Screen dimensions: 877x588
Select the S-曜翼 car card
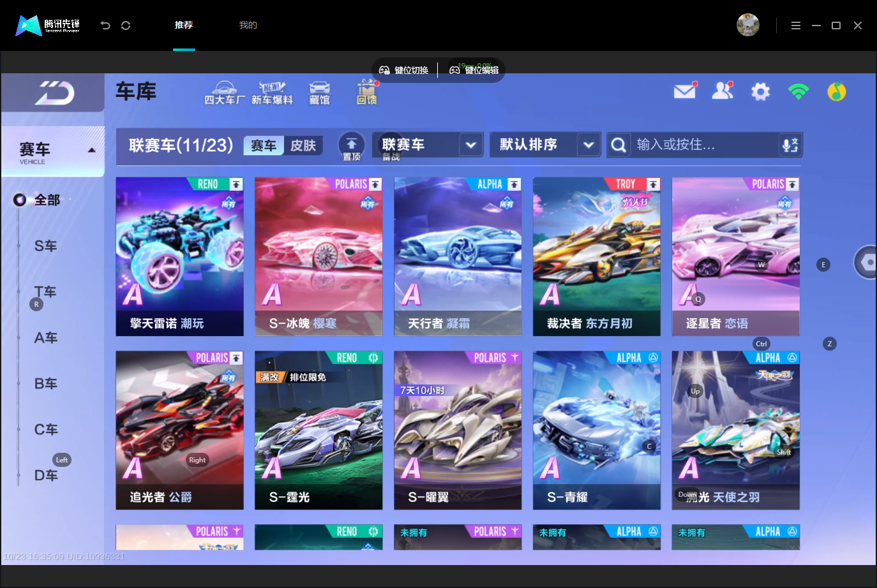point(458,430)
